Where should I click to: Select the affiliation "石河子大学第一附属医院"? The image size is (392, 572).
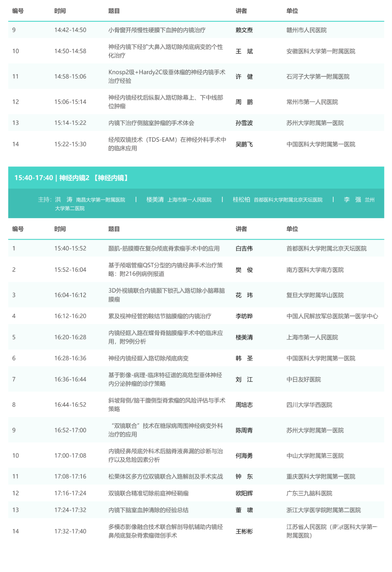318,77
